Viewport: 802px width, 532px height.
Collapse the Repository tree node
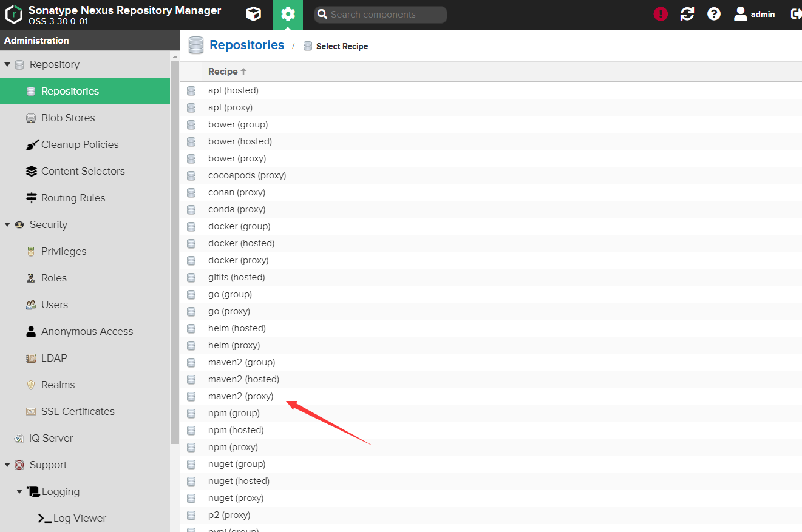[7, 64]
